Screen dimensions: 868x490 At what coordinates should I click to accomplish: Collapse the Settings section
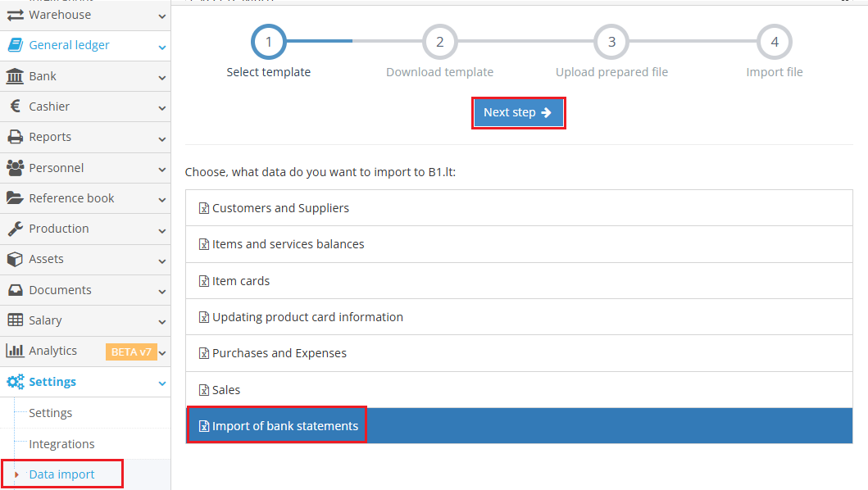pyautogui.click(x=161, y=382)
